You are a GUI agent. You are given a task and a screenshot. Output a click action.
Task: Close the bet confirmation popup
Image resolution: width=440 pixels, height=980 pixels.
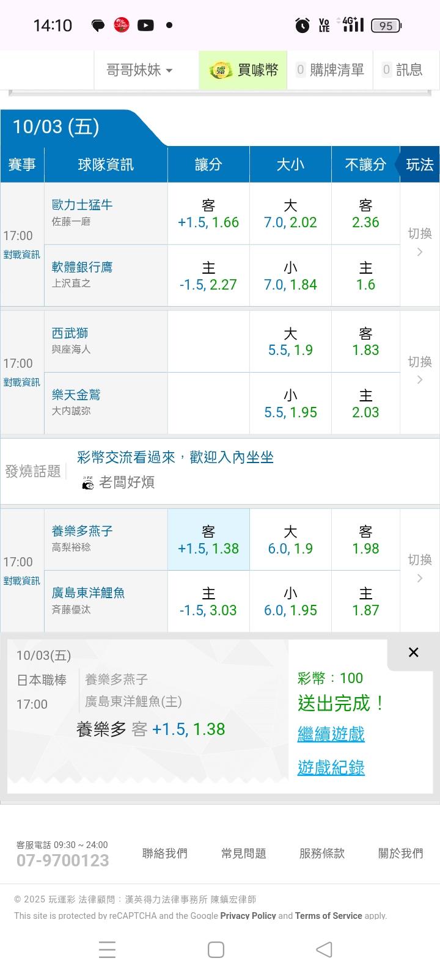(413, 653)
